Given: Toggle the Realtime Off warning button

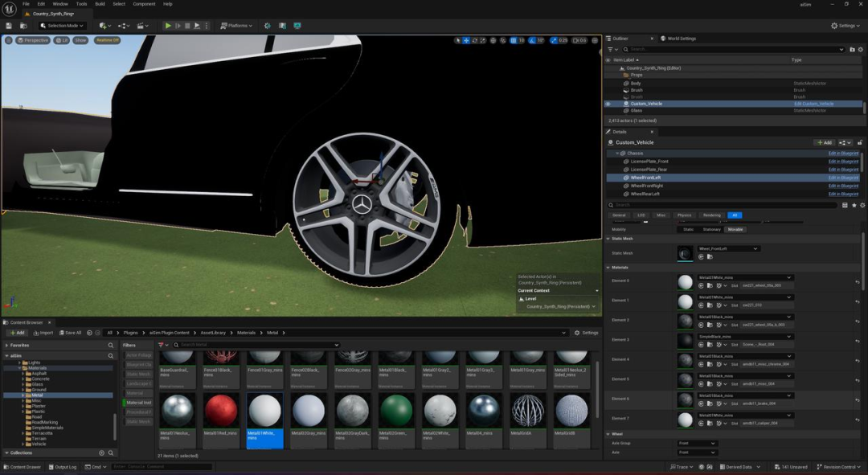Looking at the screenshot, I should (x=108, y=40).
